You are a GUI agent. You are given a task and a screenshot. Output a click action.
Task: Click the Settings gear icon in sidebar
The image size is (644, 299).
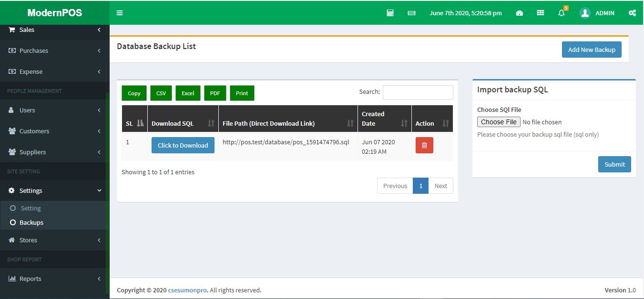(x=12, y=190)
